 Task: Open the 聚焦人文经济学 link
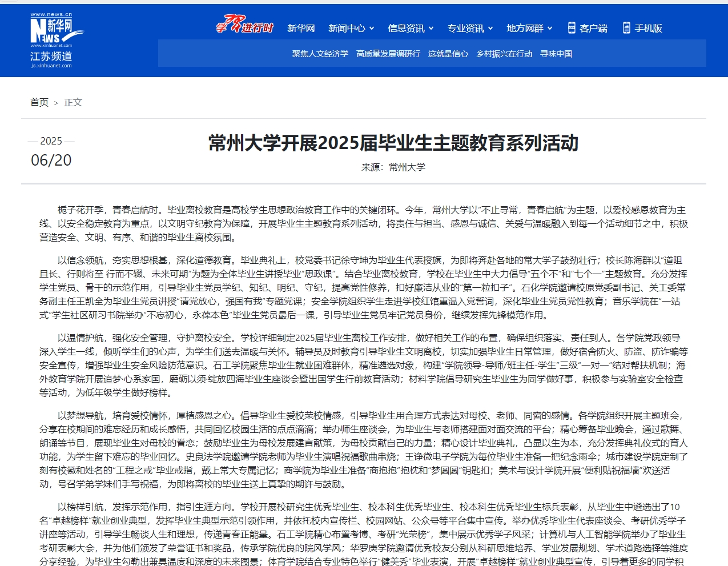pos(320,54)
